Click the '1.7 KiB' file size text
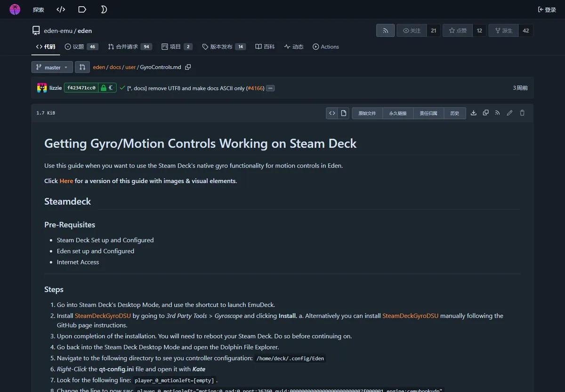 46,113
